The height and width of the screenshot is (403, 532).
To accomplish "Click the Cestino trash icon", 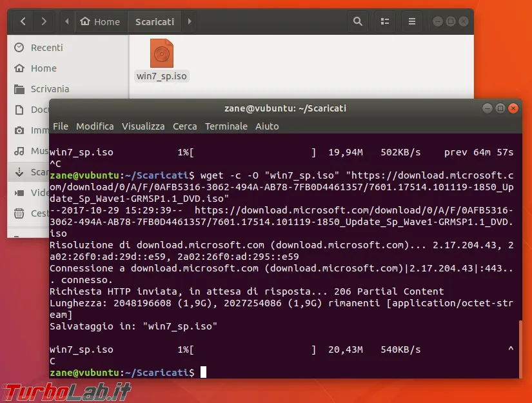I will coord(19,213).
